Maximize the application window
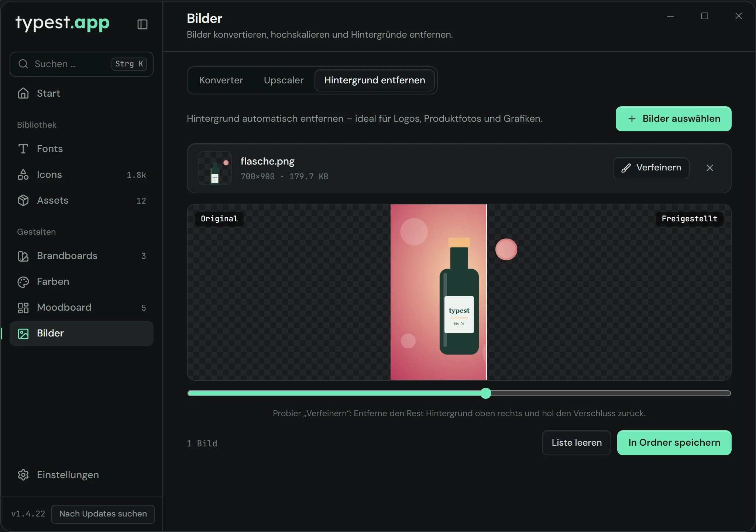 tap(705, 16)
